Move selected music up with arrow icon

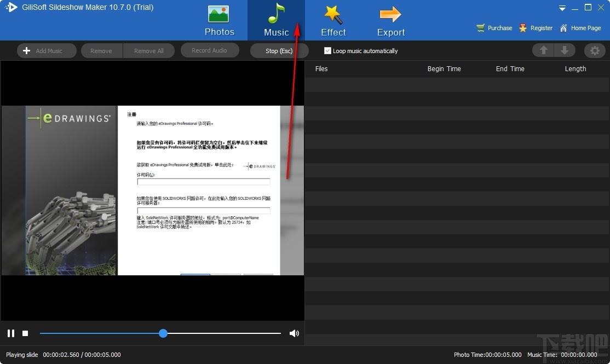[544, 50]
